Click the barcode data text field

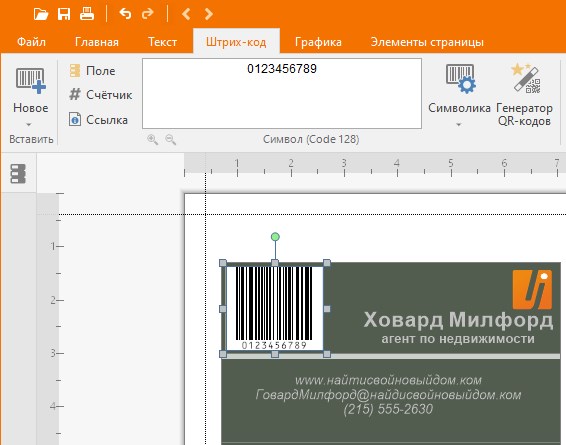click(x=282, y=93)
